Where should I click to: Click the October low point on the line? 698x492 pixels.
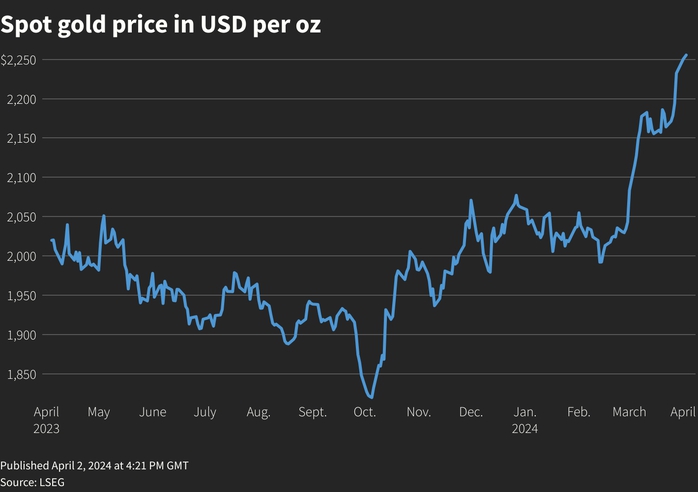point(371,396)
